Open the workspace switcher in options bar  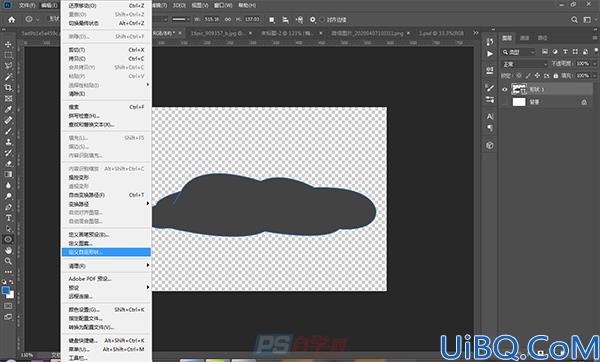pyautogui.click(x=587, y=20)
